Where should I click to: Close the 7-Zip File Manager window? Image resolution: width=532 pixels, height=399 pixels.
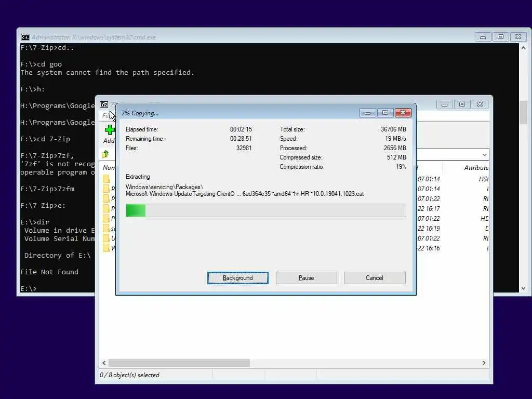(x=480, y=104)
